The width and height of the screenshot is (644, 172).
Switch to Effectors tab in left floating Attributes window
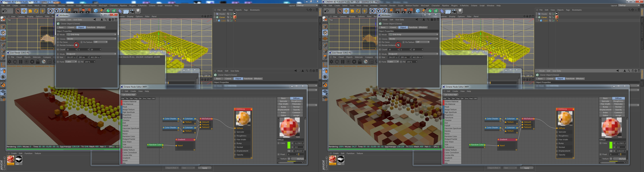click(101, 27)
